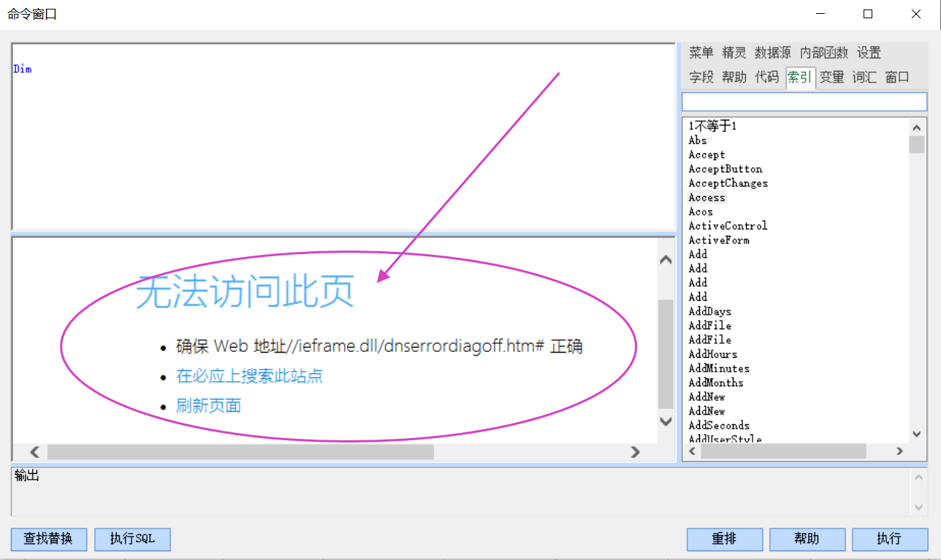
Task: Select Accept in the index list
Action: pos(706,155)
